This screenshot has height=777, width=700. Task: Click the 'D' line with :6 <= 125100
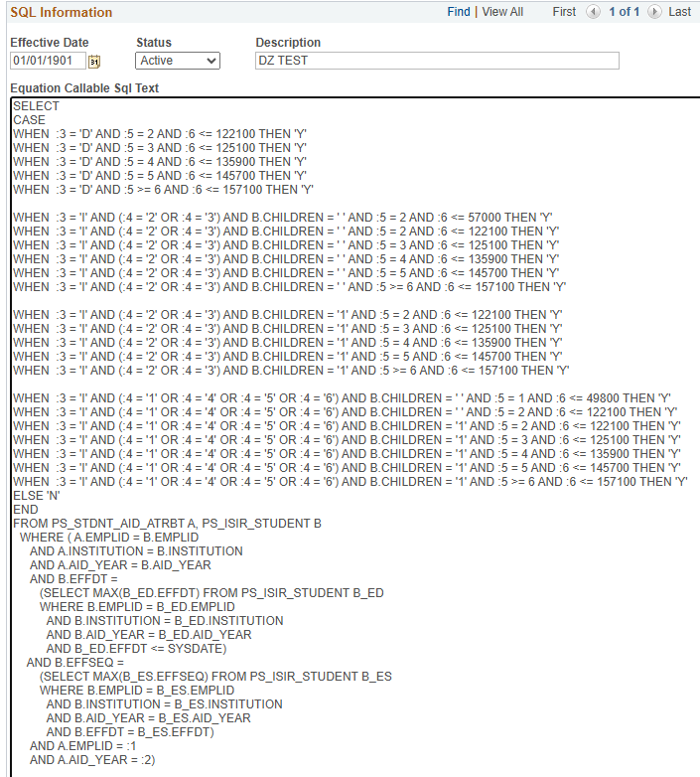pyautogui.click(x=160, y=148)
